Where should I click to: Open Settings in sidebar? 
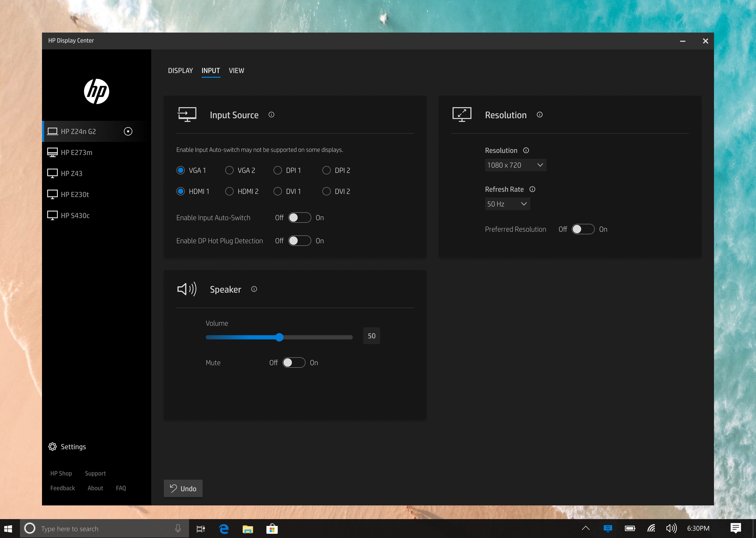pyautogui.click(x=67, y=447)
